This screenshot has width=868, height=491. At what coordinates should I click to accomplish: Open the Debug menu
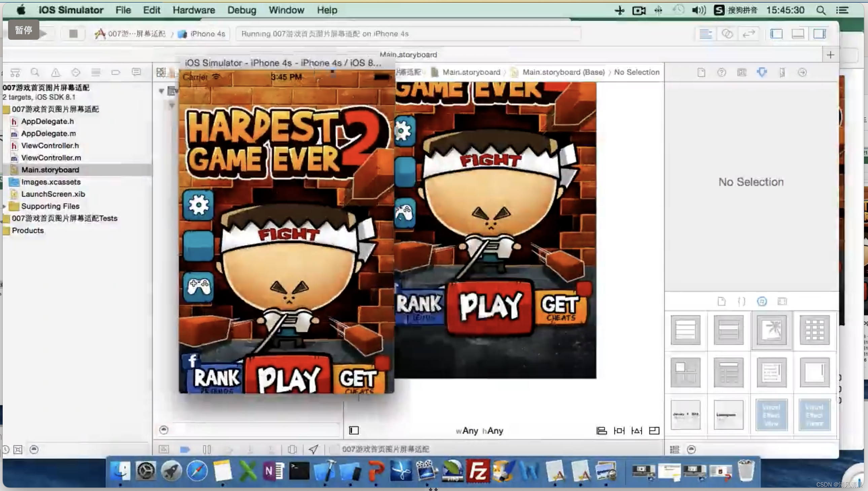pyautogui.click(x=242, y=10)
